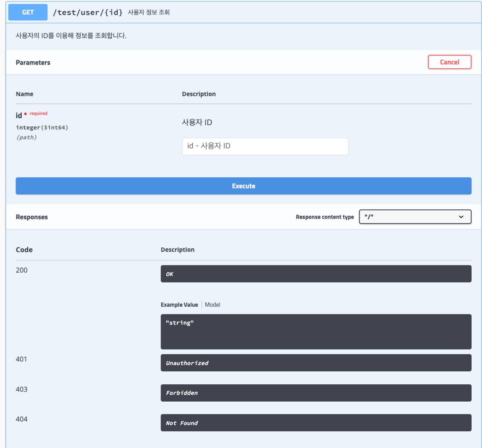Click the OK response description

(x=316, y=274)
